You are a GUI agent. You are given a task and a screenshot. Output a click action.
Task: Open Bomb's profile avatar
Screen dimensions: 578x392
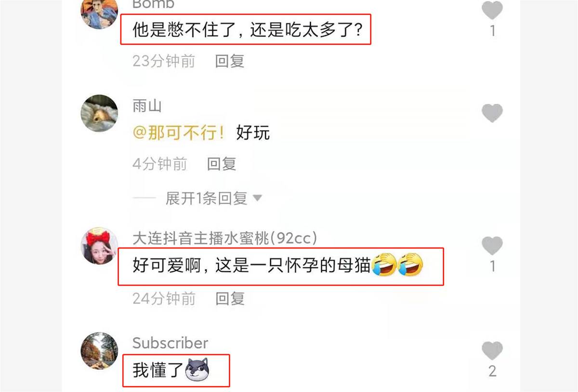(99, 12)
